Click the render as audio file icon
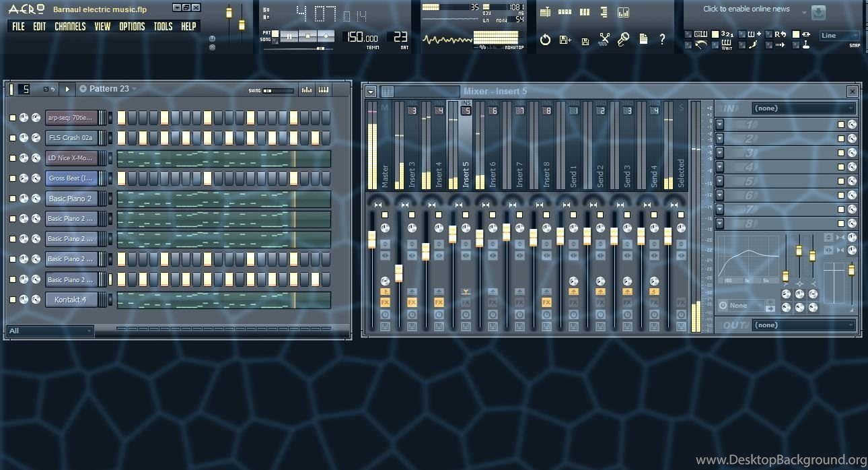This screenshot has height=470, width=868. click(x=604, y=40)
